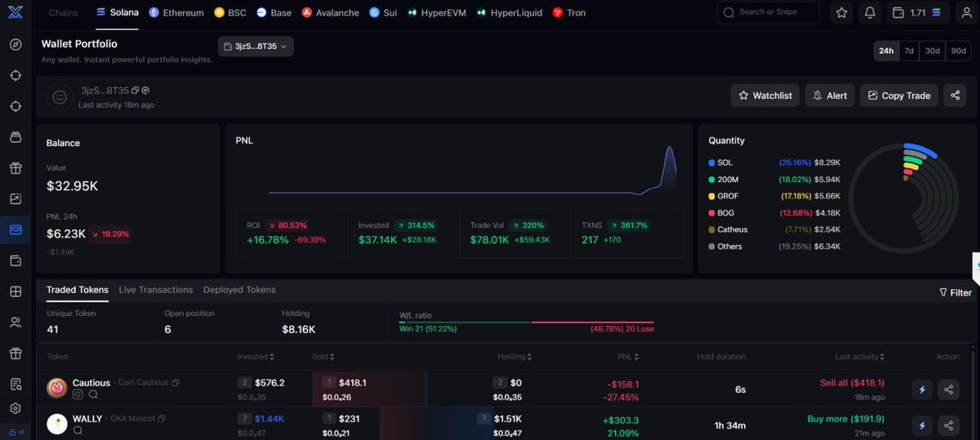
Task: Click the Copy Trade button
Action: click(898, 96)
